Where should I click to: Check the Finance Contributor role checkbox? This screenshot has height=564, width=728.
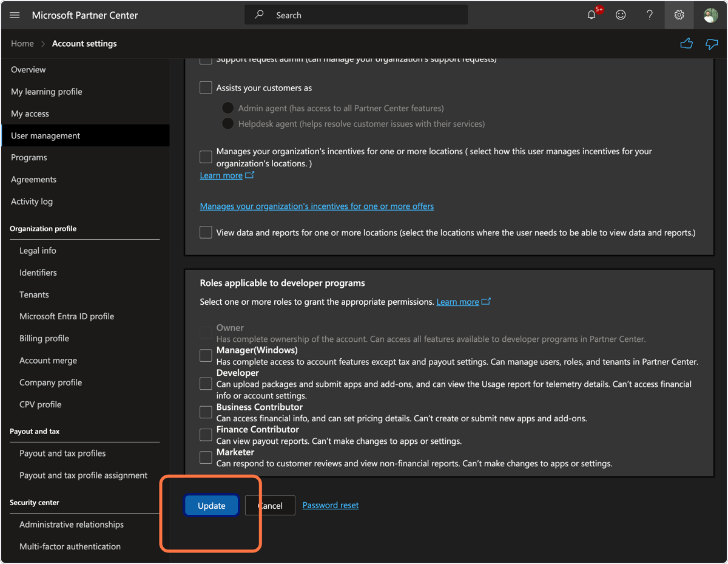(206, 435)
